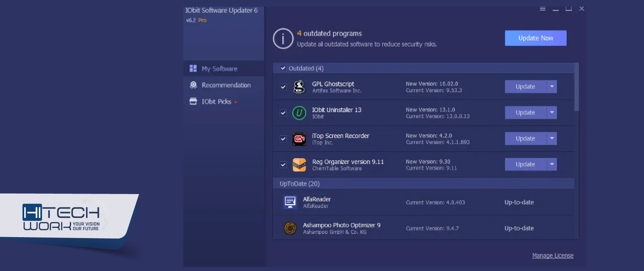Click the Reg Organizer app icon
The width and height of the screenshot is (644, 271).
pyautogui.click(x=299, y=165)
